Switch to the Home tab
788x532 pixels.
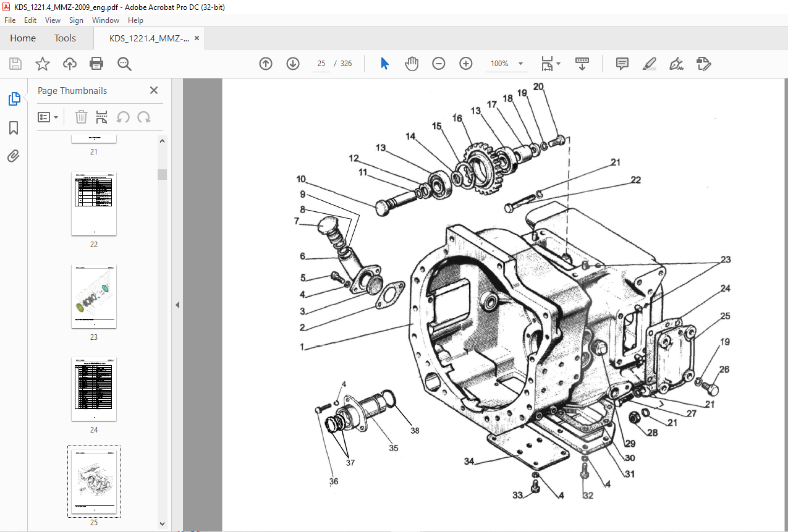(23, 38)
